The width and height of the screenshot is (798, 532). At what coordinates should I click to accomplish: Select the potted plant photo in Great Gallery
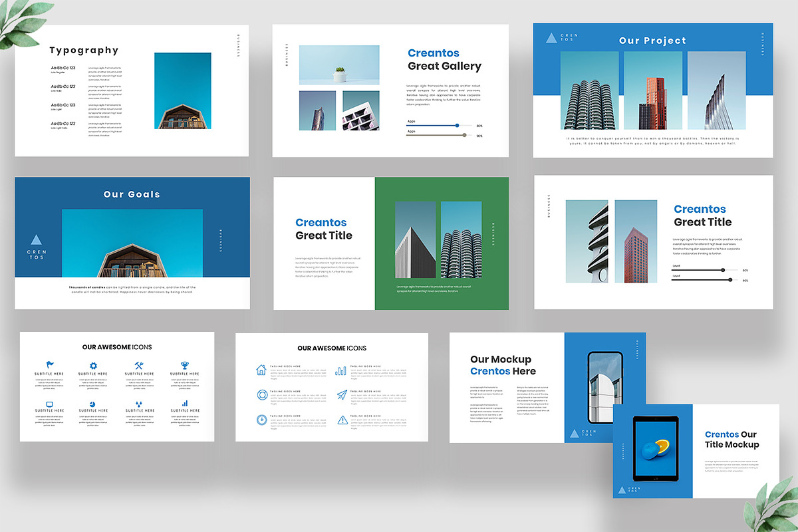click(339, 65)
